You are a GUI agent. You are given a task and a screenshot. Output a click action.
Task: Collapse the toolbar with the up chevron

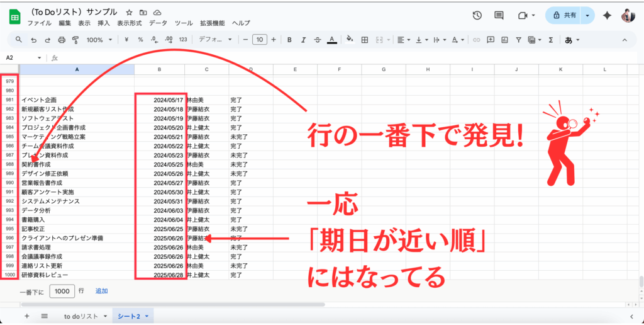[625, 40]
